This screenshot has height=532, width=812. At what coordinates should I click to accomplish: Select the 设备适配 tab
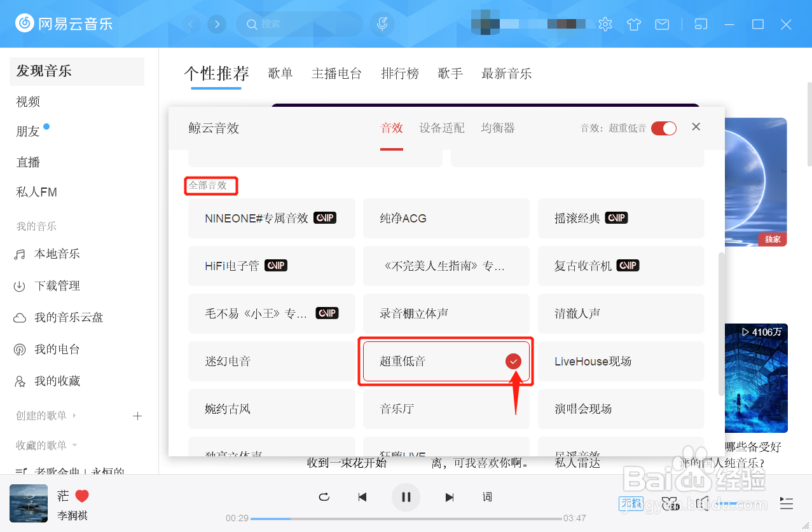click(442, 128)
